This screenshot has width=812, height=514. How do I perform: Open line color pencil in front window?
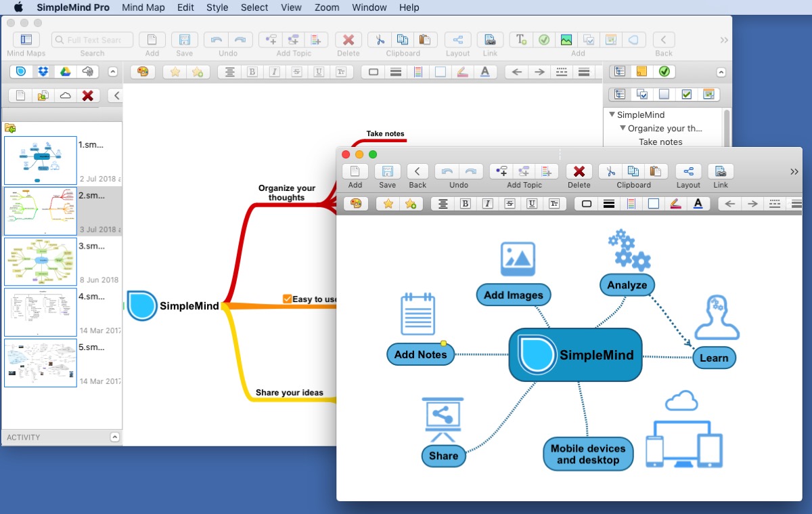point(675,203)
